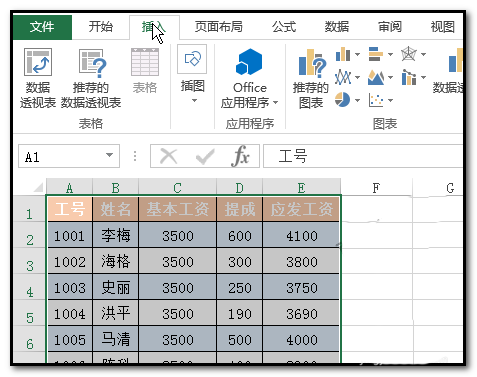
Task: Click header cell 应发工资
Action: [x=301, y=209]
